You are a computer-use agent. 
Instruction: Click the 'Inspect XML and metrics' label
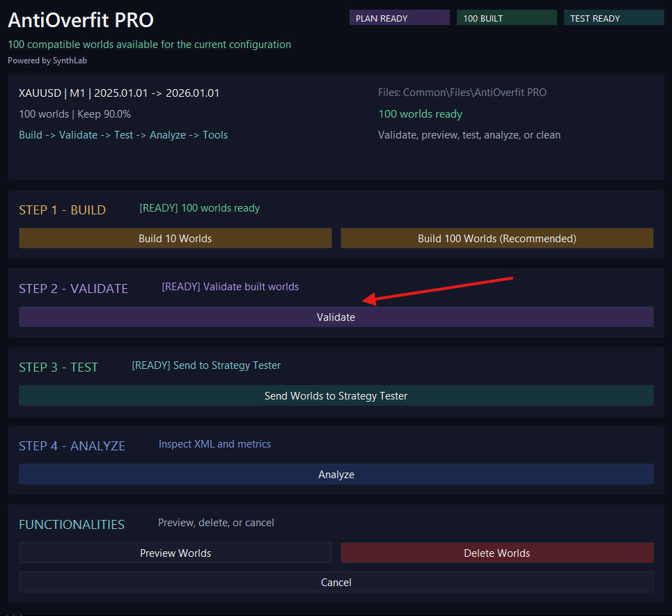click(x=214, y=444)
